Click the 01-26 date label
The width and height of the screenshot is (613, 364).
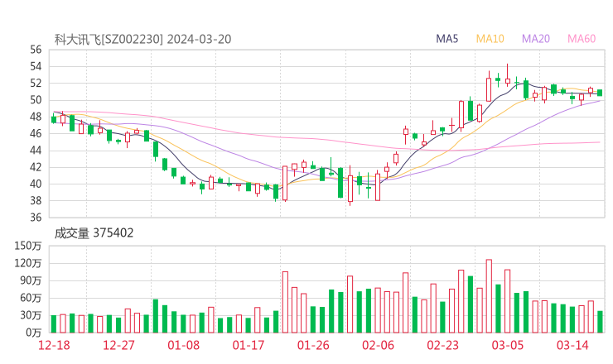313,345
